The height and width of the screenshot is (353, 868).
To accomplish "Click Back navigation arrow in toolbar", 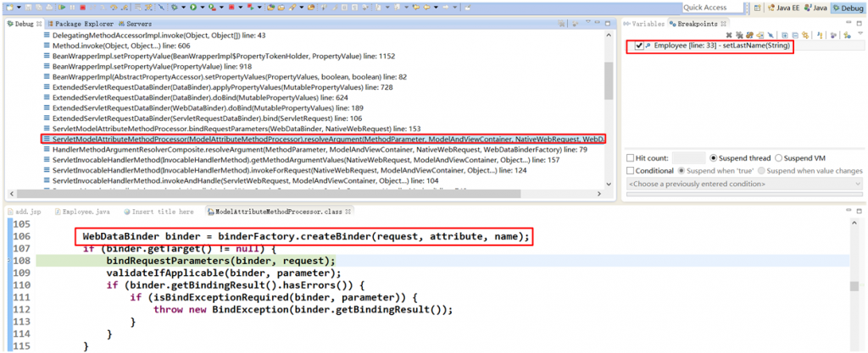I will tap(427, 8).
